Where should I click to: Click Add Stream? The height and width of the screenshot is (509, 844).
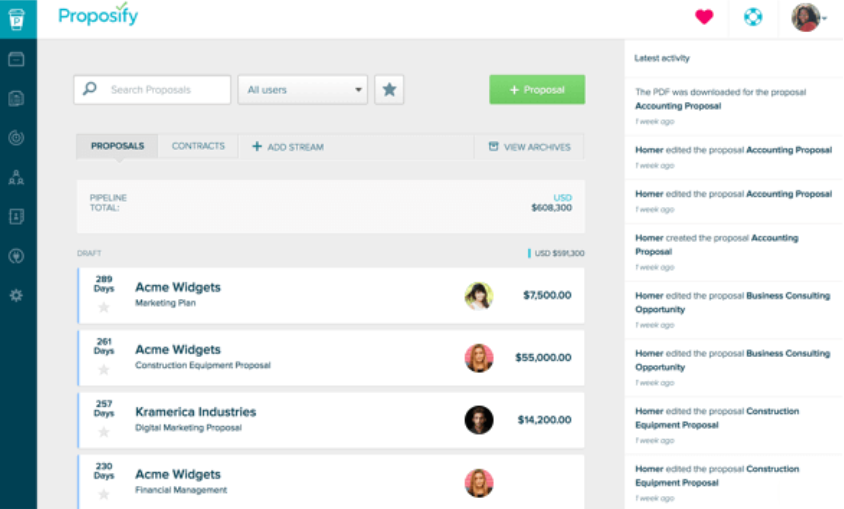tap(288, 147)
